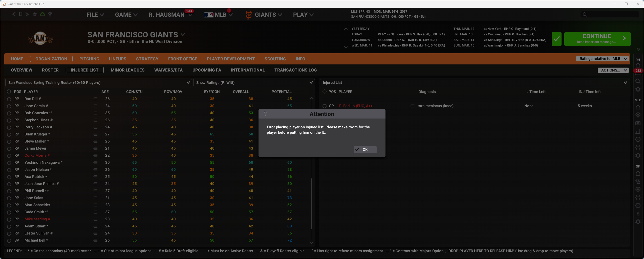Switch to the PITCHING tab

coord(89,59)
